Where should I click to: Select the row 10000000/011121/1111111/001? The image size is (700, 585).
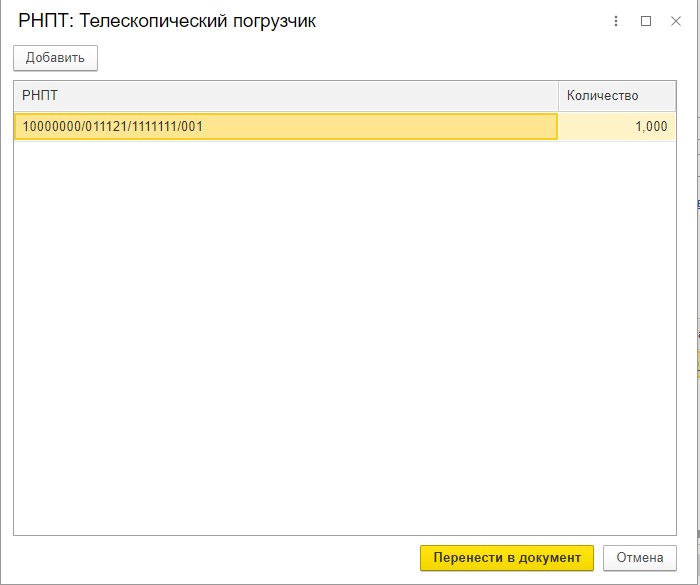[345, 126]
